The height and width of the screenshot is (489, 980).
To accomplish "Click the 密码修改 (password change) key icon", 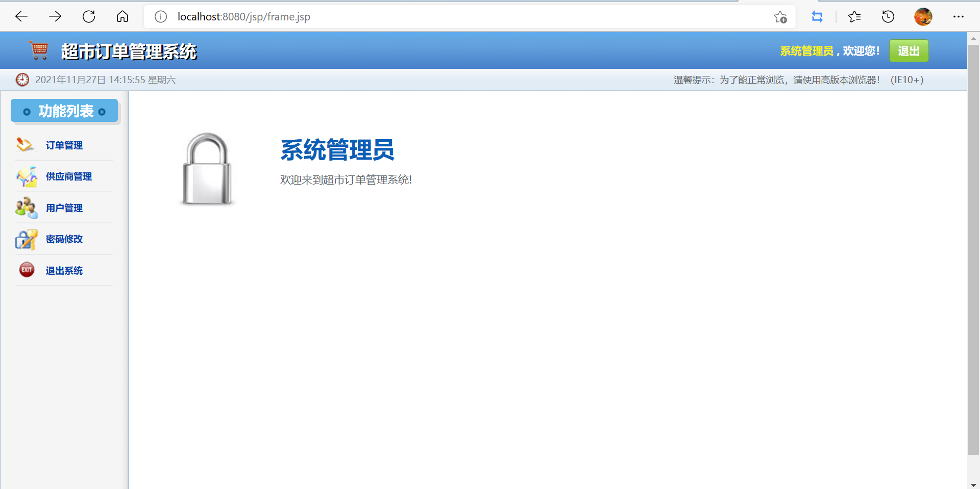I will pyautogui.click(x=26, y=239).
